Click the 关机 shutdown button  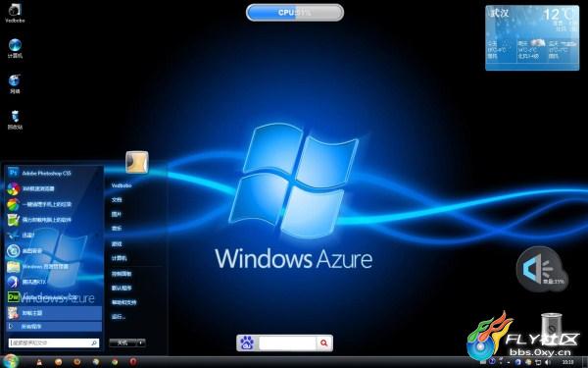tap(122, 342)
